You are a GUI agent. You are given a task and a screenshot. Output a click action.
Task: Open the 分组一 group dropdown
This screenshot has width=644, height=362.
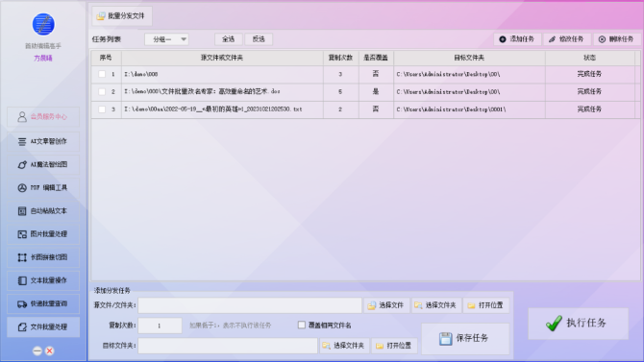pyautogui.click(x=166, y=39)
